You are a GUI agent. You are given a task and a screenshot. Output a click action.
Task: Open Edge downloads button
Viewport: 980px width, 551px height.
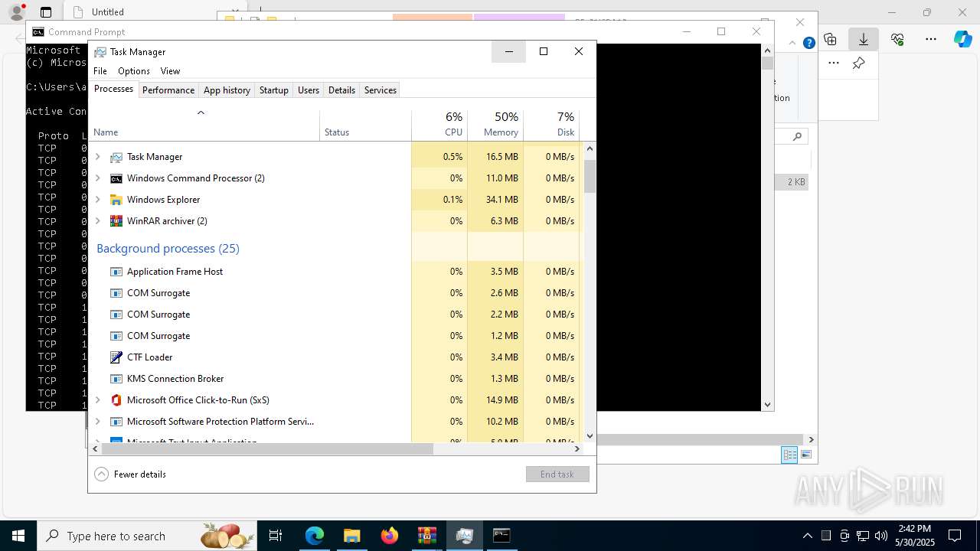pos(864,39)
